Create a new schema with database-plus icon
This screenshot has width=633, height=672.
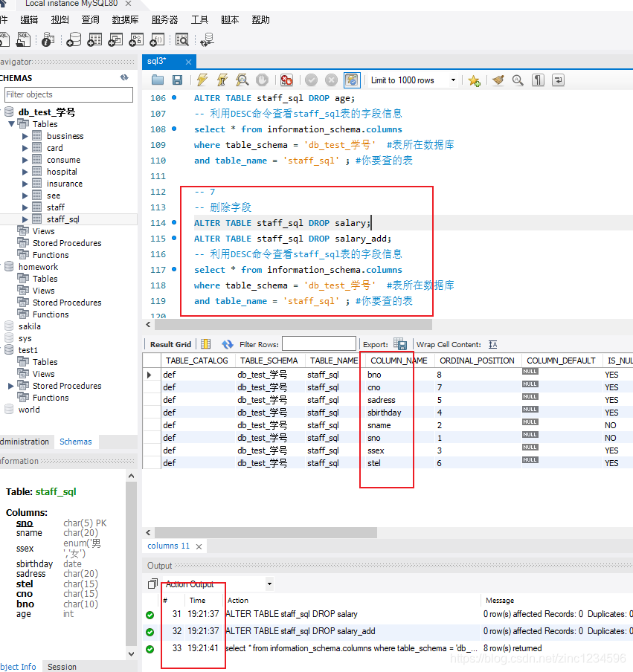pyautogui.click(x=74, y=40)
